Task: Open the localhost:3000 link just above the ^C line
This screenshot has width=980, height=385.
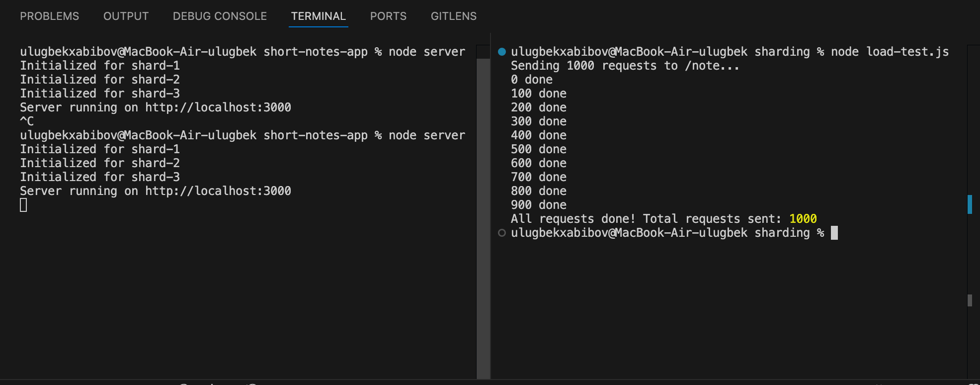Action: (x=218, y=107)
